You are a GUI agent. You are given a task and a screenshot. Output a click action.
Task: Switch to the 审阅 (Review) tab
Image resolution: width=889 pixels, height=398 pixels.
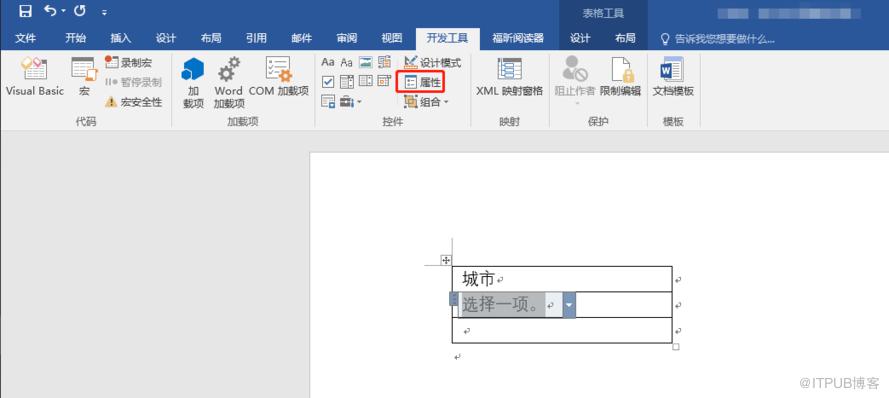coord(346,38)
